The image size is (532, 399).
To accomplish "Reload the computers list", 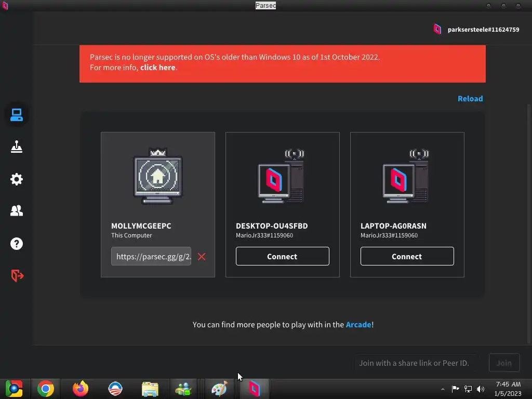I will click(470, 99).
